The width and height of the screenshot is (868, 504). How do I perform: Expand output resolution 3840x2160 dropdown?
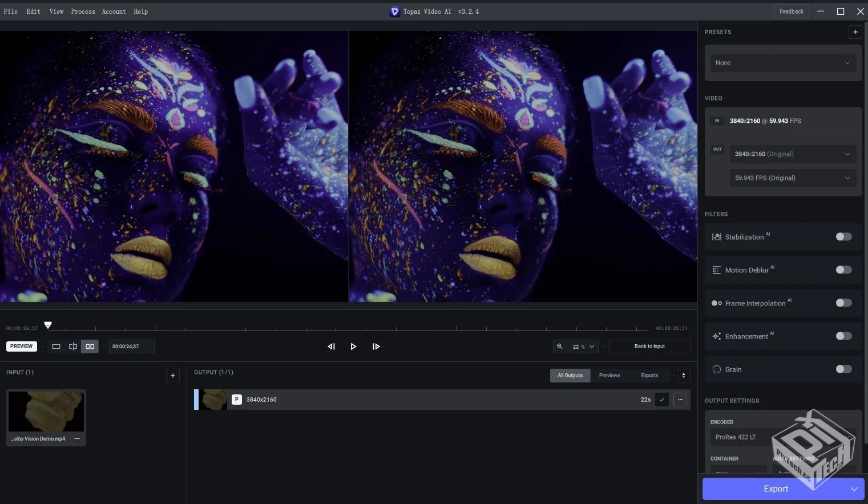(792, 154)
